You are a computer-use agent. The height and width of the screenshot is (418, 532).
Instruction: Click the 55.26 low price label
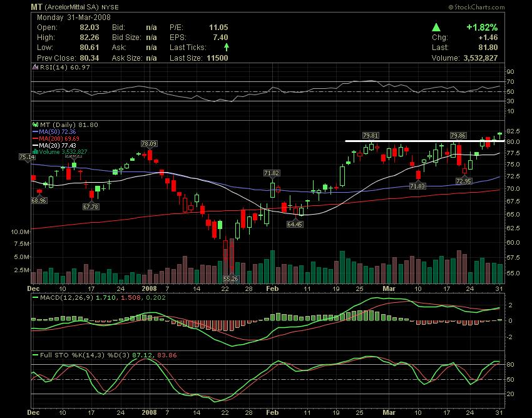[231, 279]
